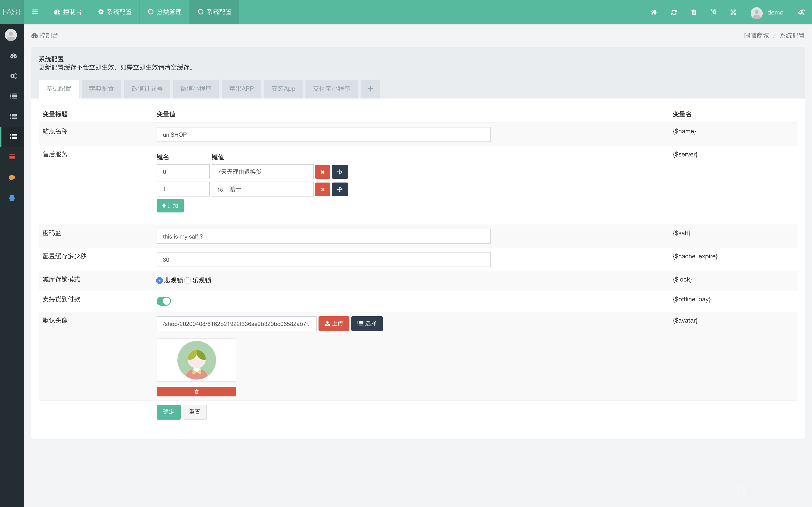Toggle the 支持货到付款 switch
The image size is (812, 507).
(164, 301)
